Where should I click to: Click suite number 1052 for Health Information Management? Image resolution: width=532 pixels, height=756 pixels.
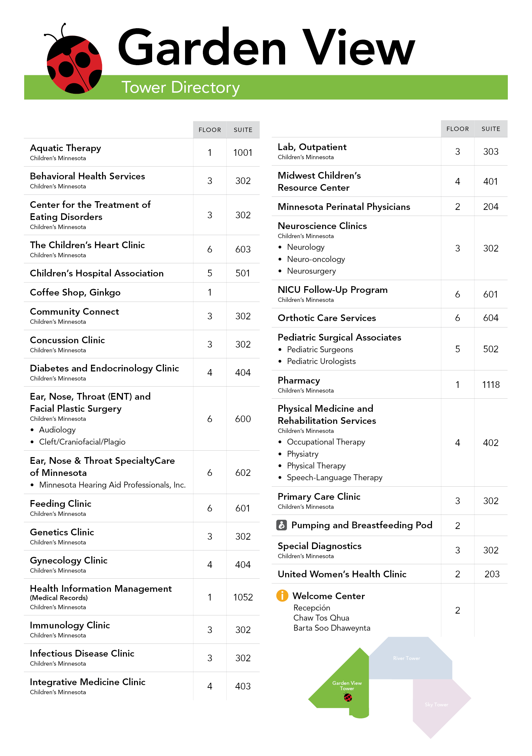pyautogui.click(x=243, y=597)
